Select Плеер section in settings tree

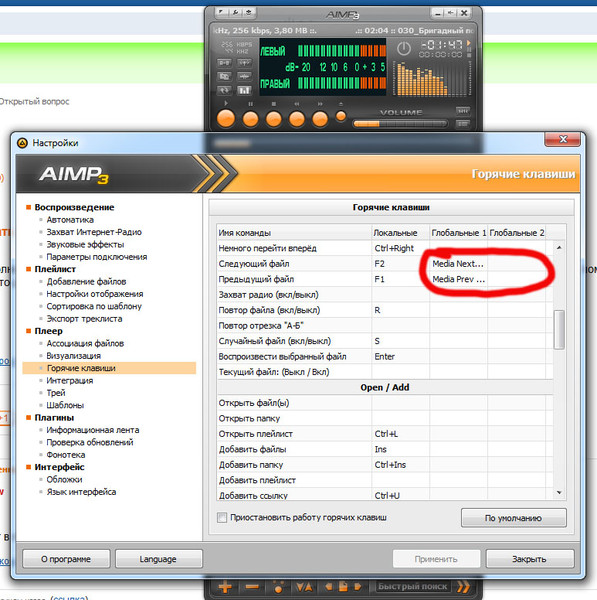point(49,331)
